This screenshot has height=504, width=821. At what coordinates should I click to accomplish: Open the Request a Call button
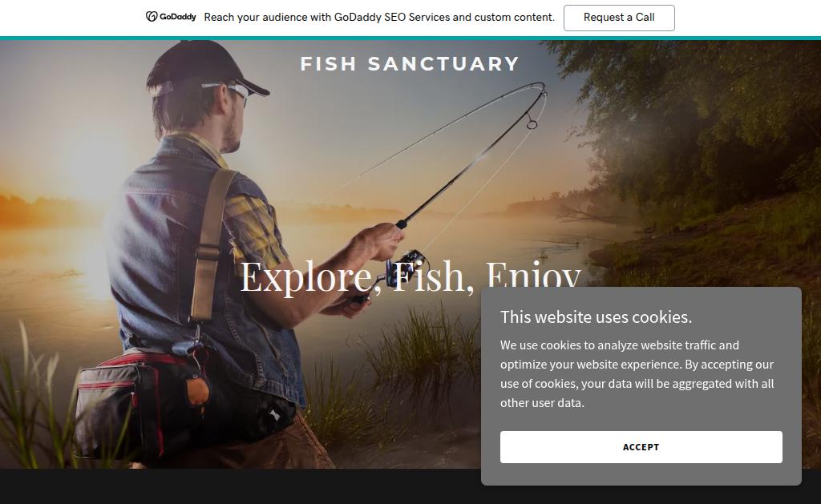[619, 18]
